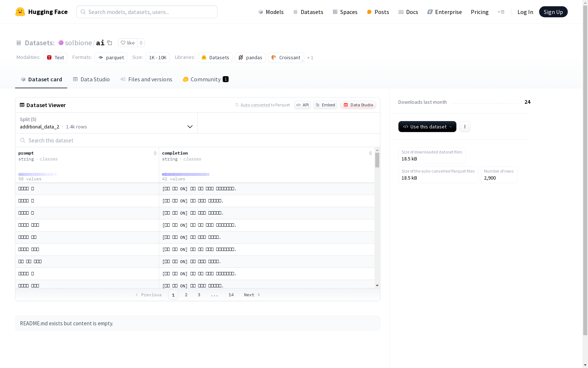Click the Hugging Face logo icon
Image resolution: width=588 pixels, height=368 pixels.
pyautogui.click(x=20, y=12)
